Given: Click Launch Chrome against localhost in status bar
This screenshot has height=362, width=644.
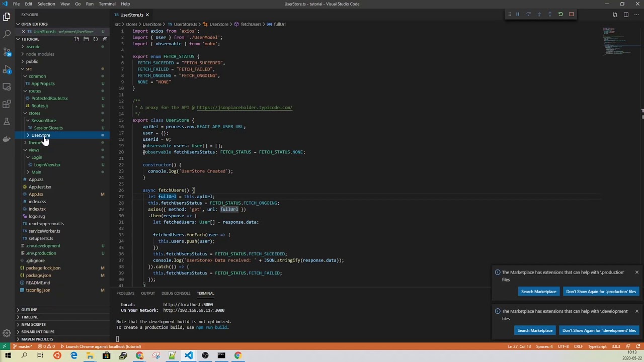Looking at the screenshot, I should (101, 346).
